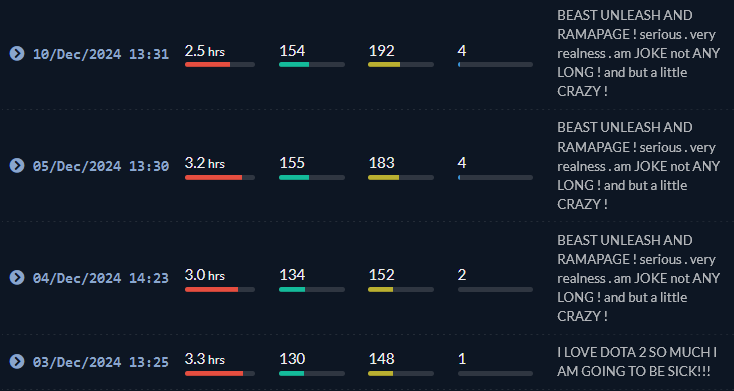Viewport: 734px width, 391px height.
Task: Click the yellow bar under 192
Action: pos(401,65)
